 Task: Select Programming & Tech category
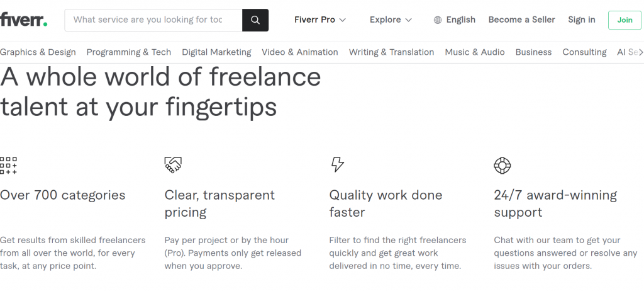(x=128, y=52)
